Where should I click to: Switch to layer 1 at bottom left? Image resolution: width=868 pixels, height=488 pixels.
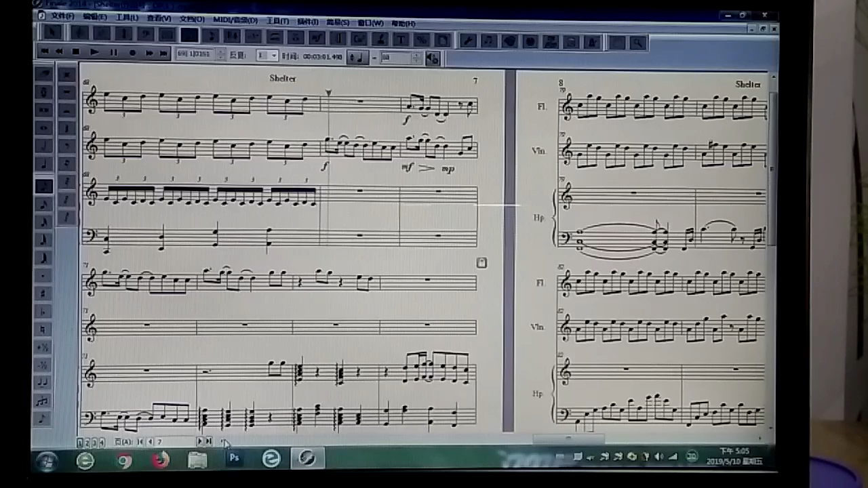79,442
